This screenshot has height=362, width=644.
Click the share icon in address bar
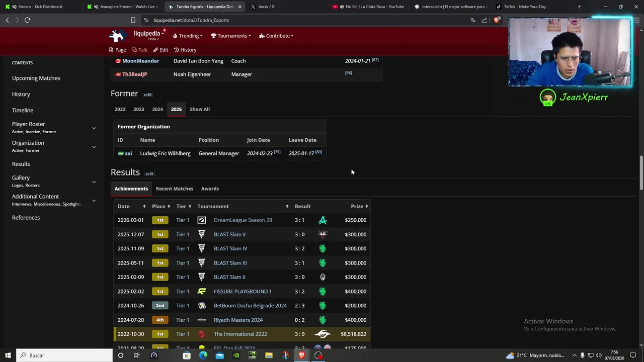[484, 20]
